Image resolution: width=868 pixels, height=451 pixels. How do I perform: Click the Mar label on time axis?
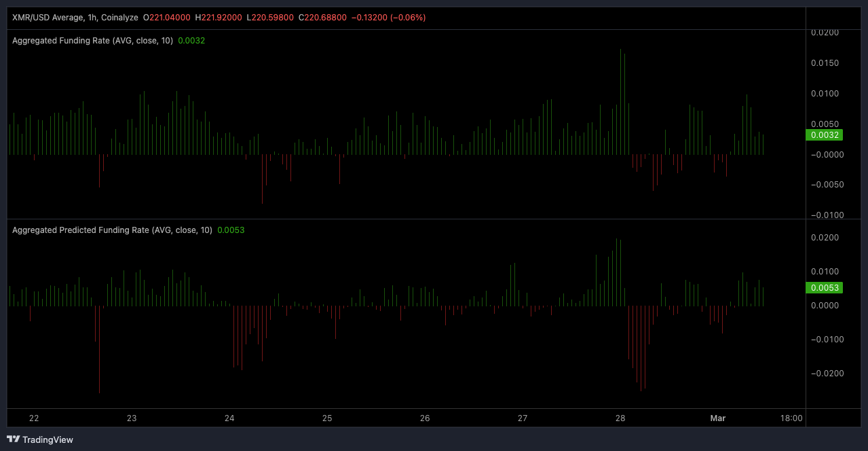click(x=717, y=418)
